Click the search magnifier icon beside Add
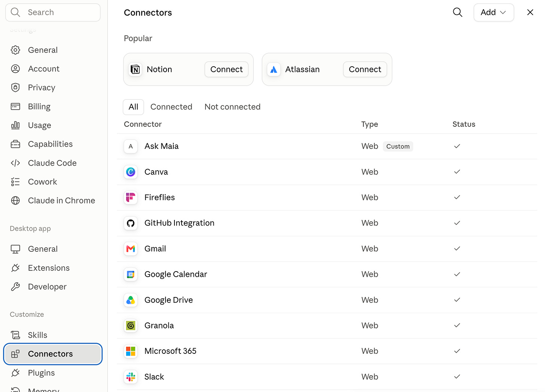The image size is (545, 392). pyautogui.click(x=457, y=12)
